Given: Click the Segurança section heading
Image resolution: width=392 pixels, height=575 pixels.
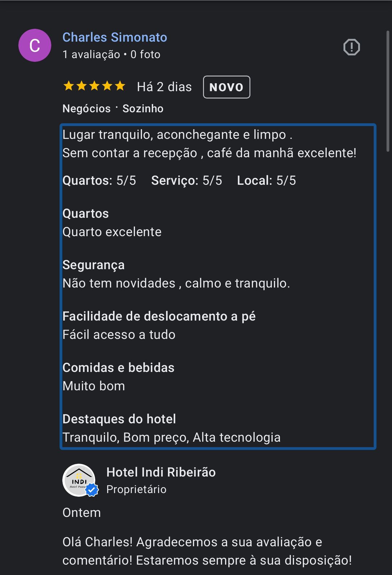Looking at the screenshot, I should [93, 265].
